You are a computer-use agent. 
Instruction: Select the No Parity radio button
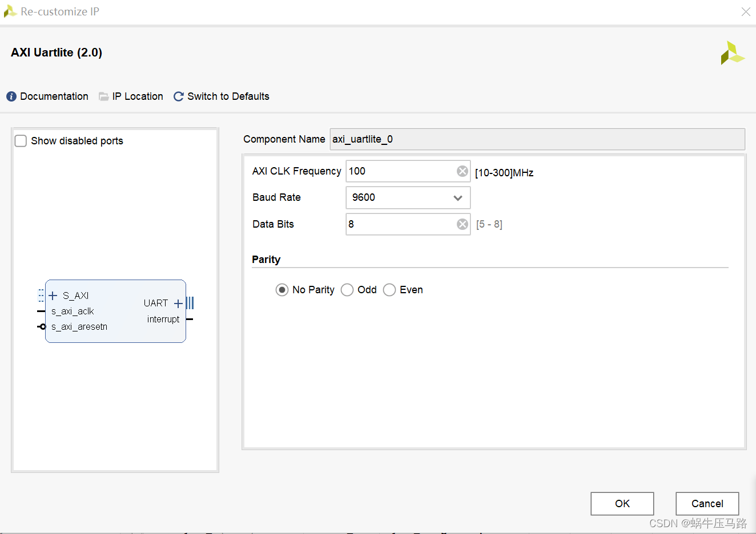(x=282, y=290)
